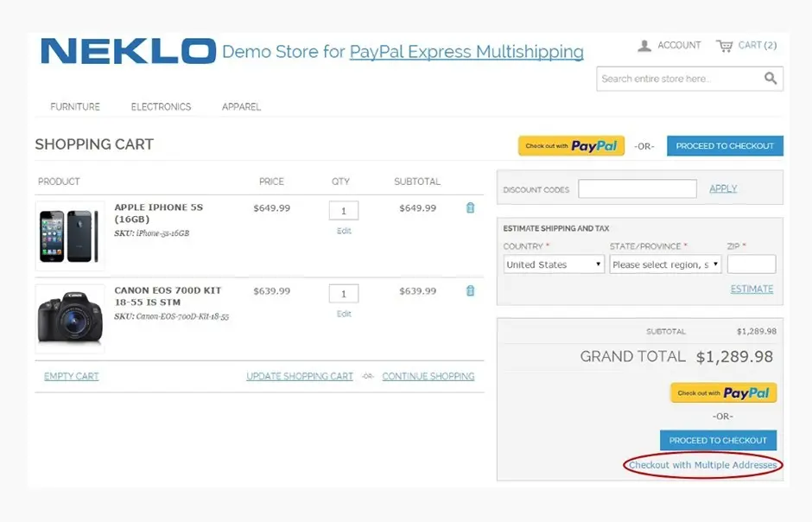Focus quantity field for iPhone 5S
This screenshot has width=812, height=522.
click(344, 210)
